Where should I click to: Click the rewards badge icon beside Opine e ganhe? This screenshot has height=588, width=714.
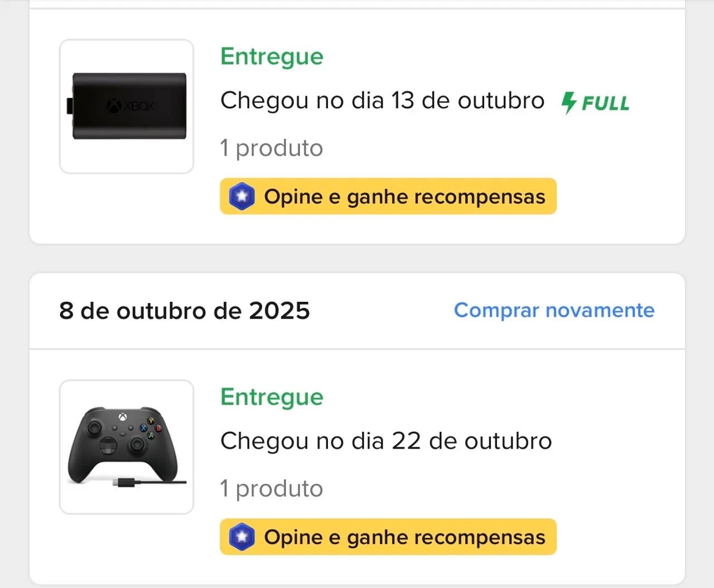241,196
